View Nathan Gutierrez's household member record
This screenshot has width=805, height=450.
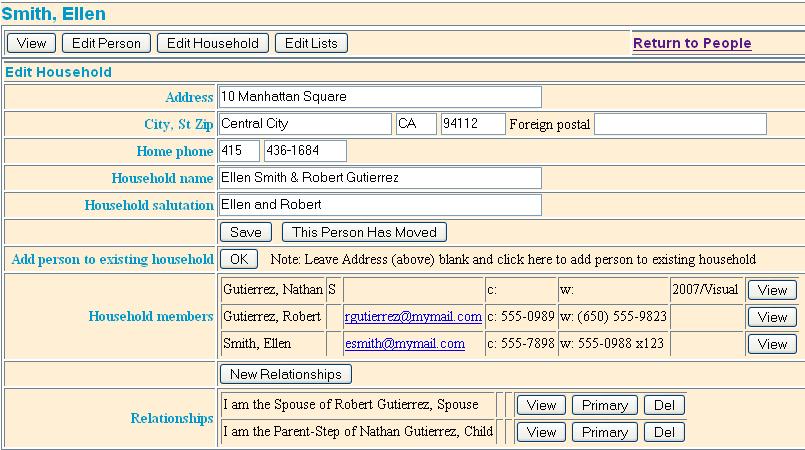pos(772,290)
